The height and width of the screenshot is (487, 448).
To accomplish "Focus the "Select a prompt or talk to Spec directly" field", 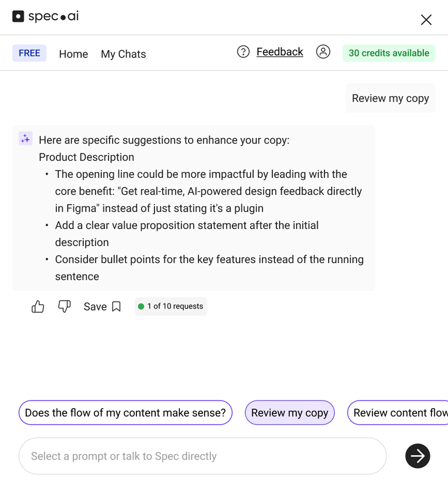I will click(x=203, y=456).
